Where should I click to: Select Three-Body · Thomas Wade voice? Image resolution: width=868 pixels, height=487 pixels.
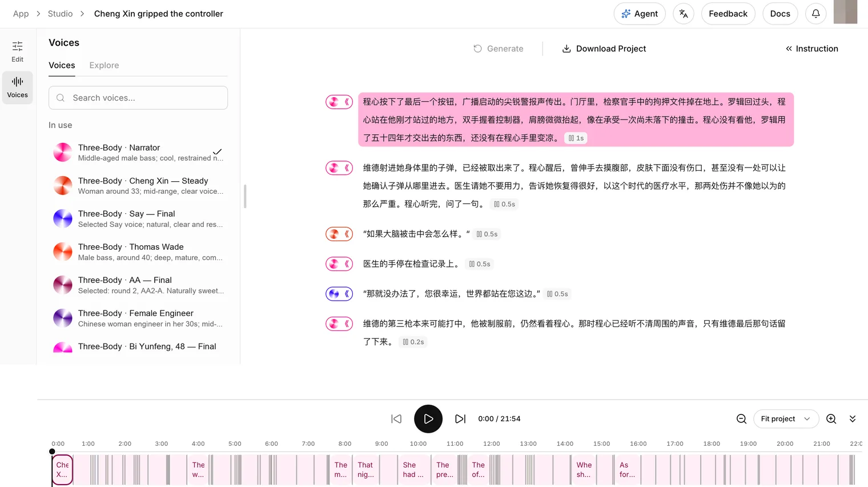pos(138,252)
